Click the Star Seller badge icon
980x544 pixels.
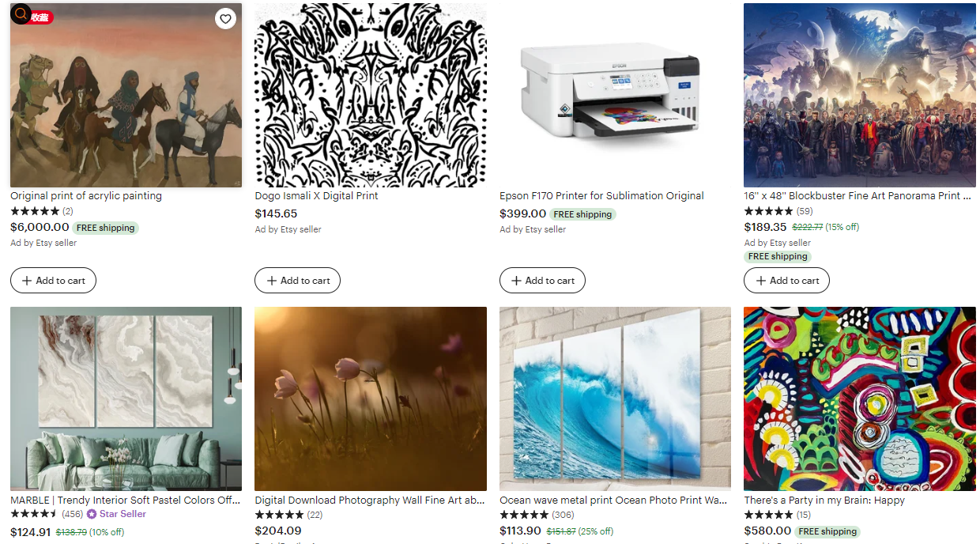(92, 514)
